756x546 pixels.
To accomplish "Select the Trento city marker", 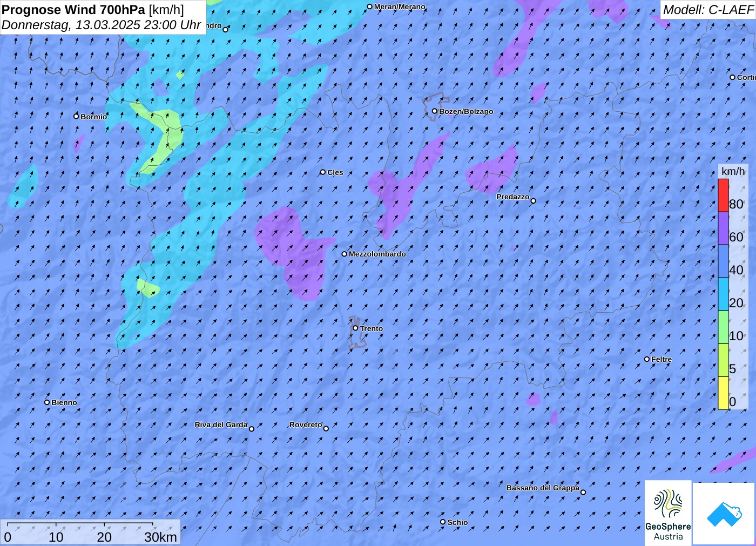I will (355, 328).
